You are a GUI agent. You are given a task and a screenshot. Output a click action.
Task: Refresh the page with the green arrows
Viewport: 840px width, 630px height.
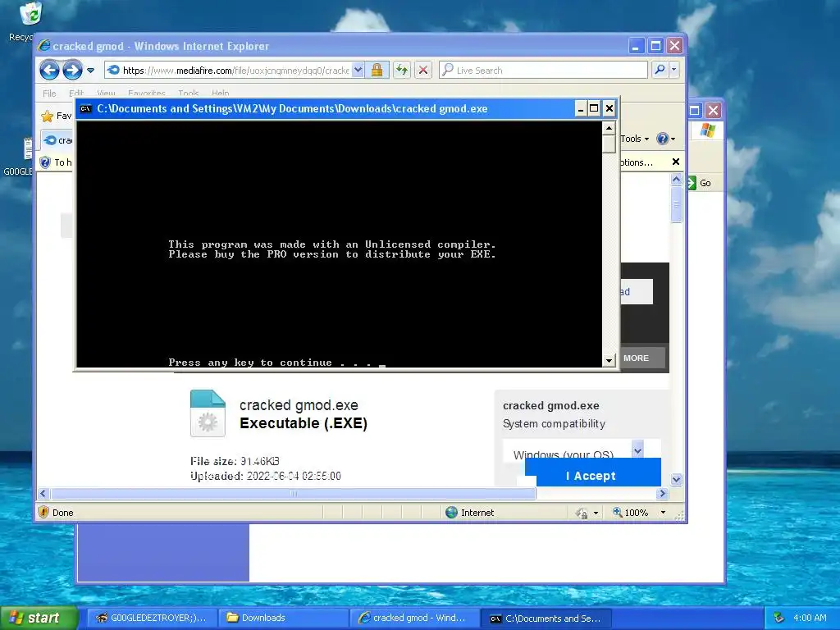[x=402, y=71]
